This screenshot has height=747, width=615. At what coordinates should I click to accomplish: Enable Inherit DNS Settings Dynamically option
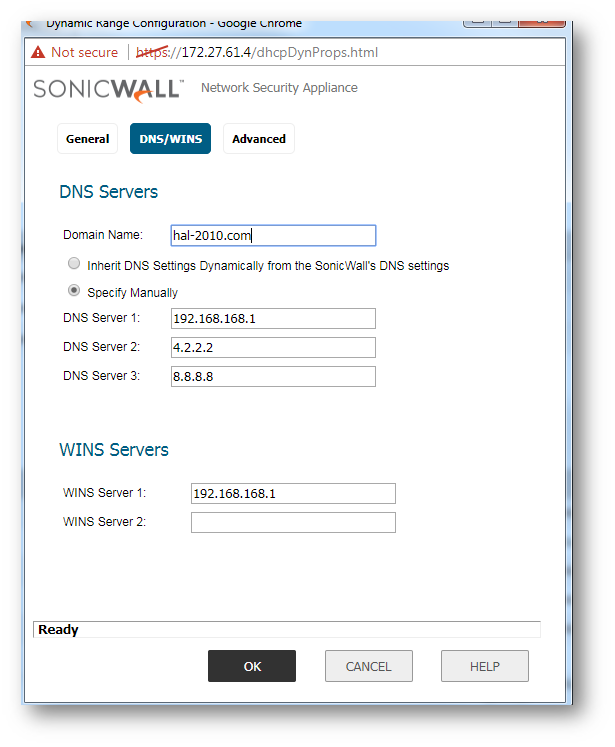[73, 265]
